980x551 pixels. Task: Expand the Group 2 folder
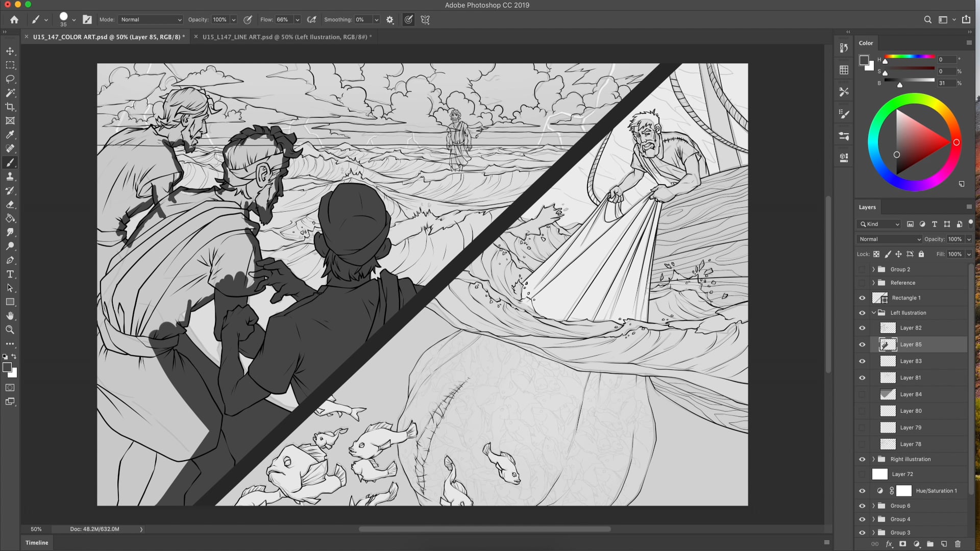coord(873,269)
